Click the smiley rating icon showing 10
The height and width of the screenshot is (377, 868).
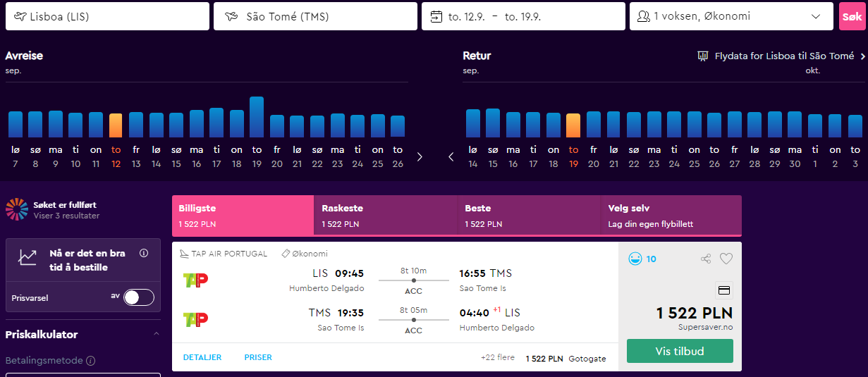[x=635, y=259]
